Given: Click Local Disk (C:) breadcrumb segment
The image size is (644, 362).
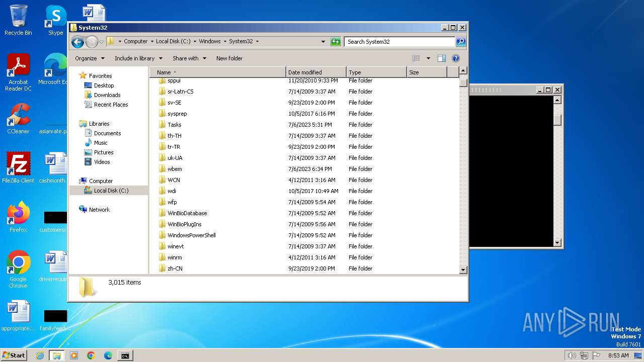Looking at the screenshot, I should pyautogui.click(x=173, y=42).
